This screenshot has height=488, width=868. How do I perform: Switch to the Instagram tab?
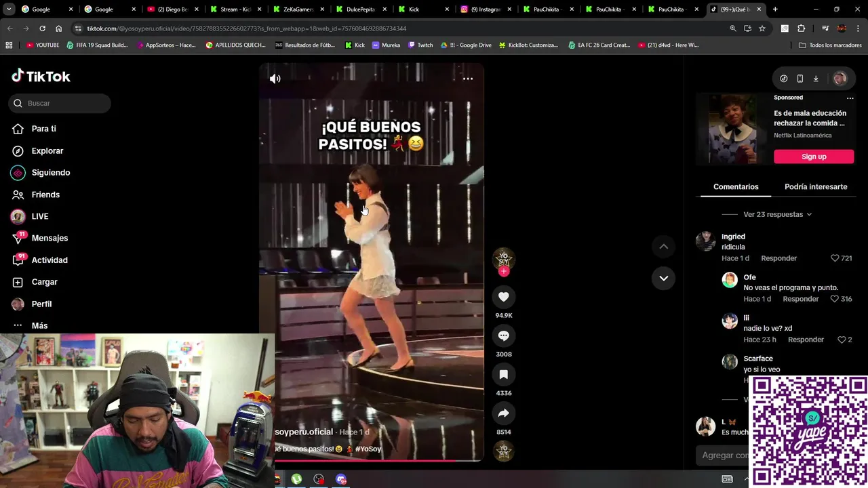pos(485,9)
